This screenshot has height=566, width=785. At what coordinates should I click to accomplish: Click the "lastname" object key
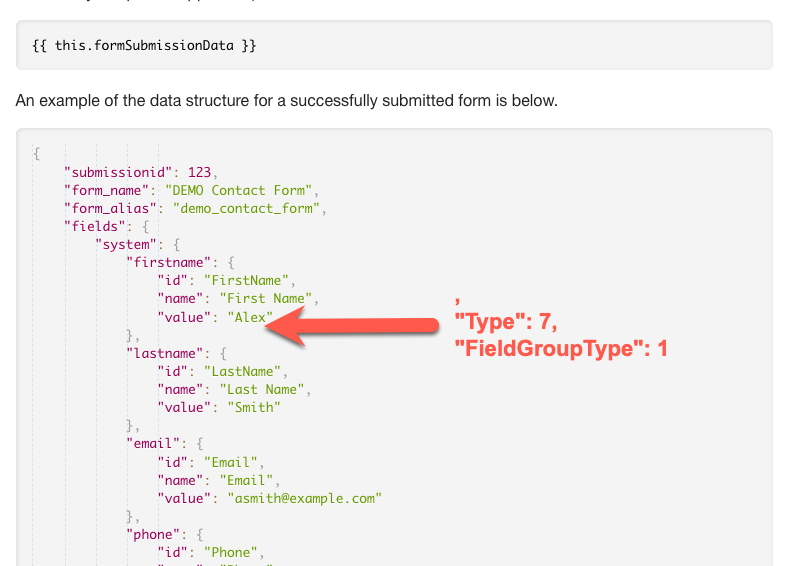click(165, 354)
